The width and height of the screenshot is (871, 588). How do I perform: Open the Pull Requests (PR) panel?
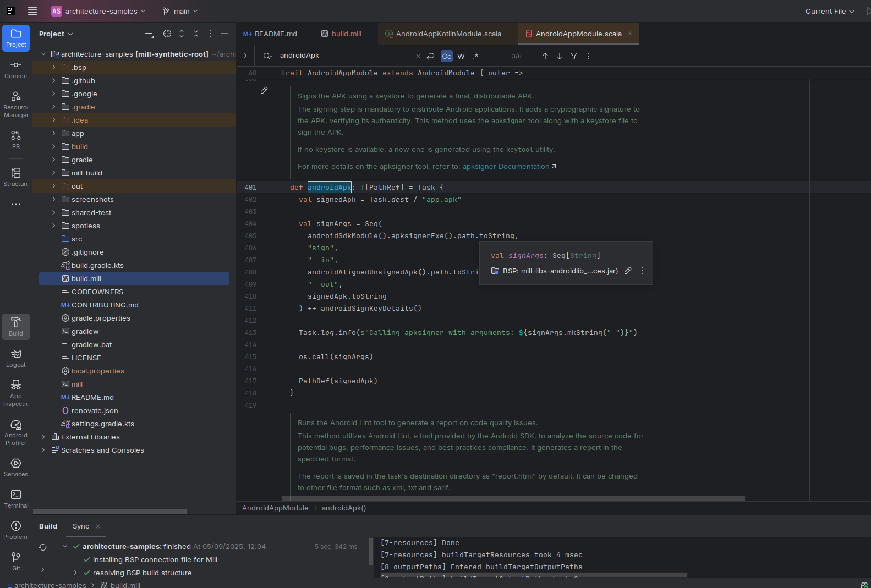coord(16,140)
